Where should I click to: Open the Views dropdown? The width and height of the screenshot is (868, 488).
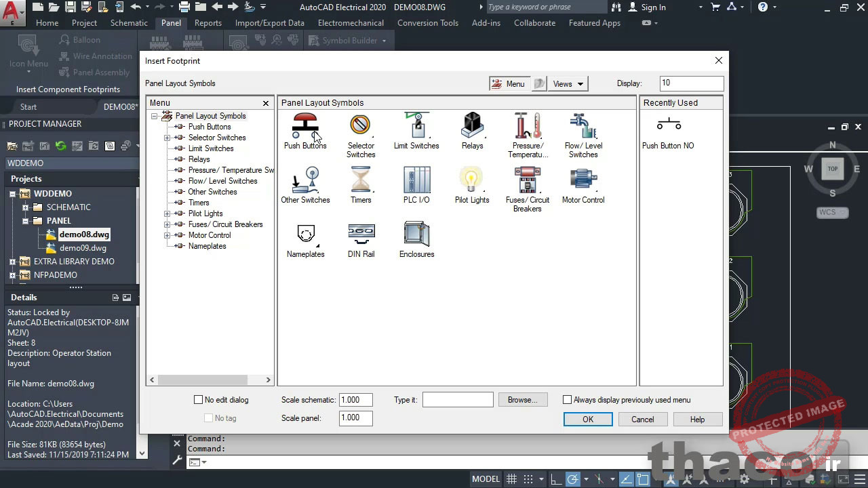(x=568, y=83)
